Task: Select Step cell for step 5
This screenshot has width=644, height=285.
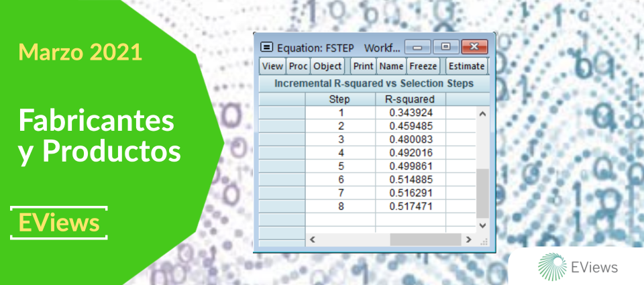Action: 341,166
